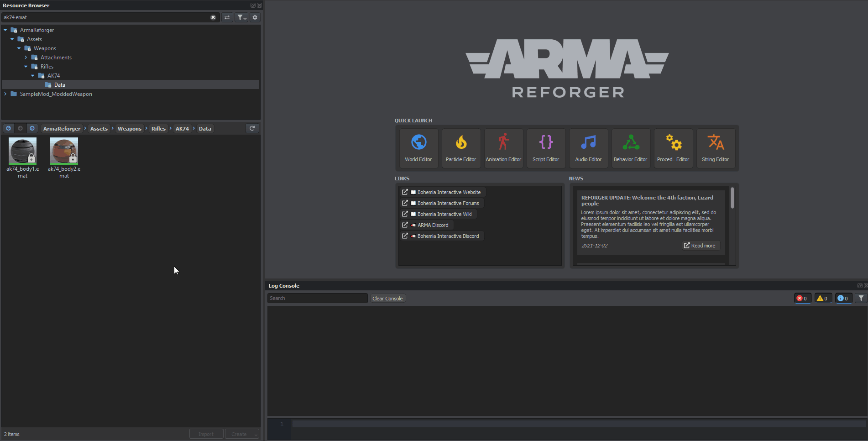868x441 pixels.
Task: Click the 2021-12-02 news date
Action: coord(594,246)
